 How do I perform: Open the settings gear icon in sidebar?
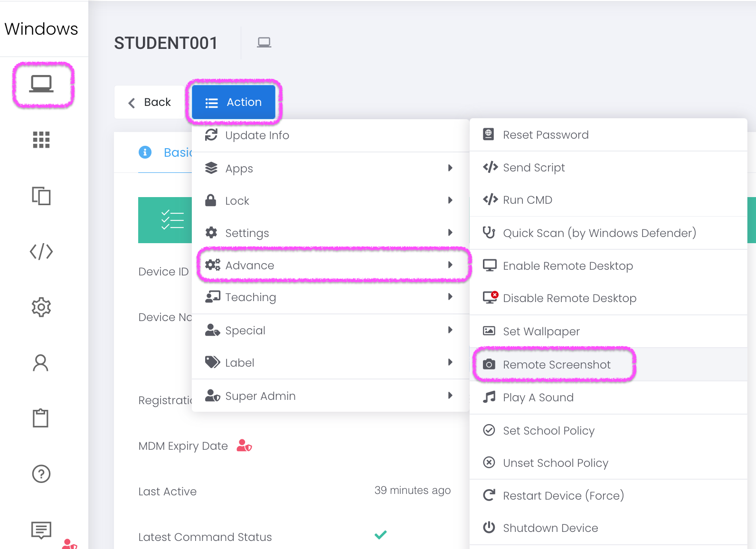coord(41,307)
